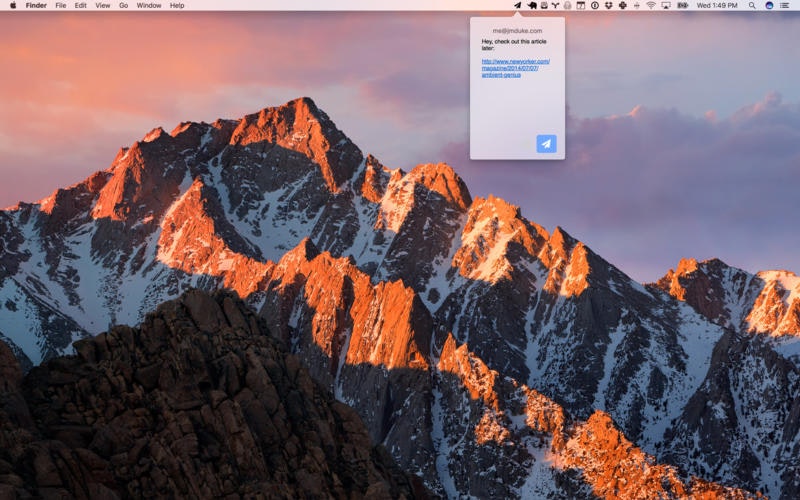This screenshot has width=800, height=500.
Task: Open Notification Center list icon
Action: point(785,5)
